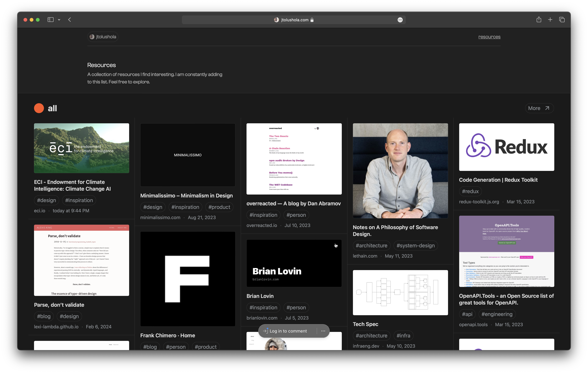Open the jtolushola profile chip
The height and width of the screenshot is (373, 588).
103,37
